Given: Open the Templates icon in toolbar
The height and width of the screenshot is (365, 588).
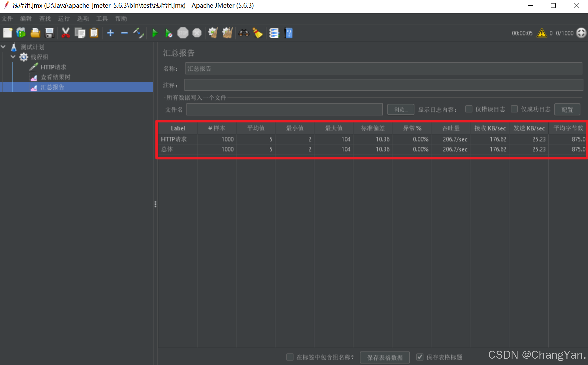Looking at the screenshot, I should (x=21, y=33).
